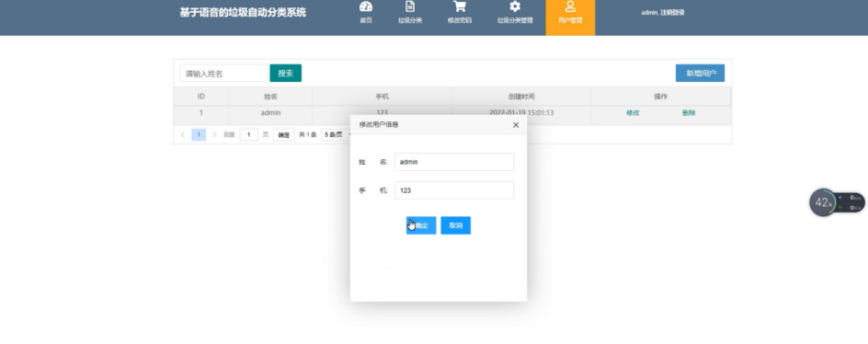Click the ID column header
The width and height of the screenshot is (868, 344).
tap(201, 97)
